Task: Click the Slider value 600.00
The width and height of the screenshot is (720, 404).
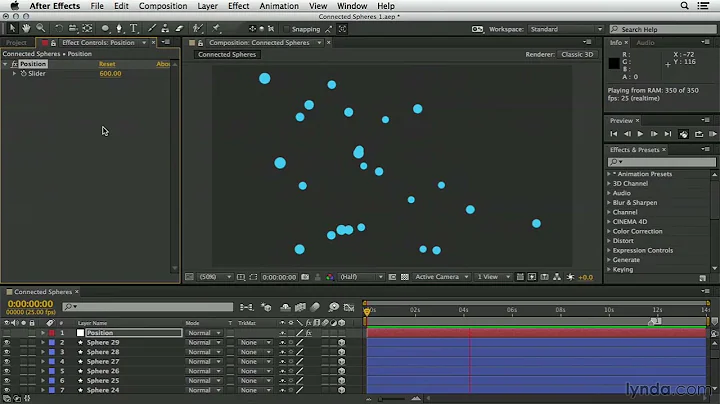Action: tap(110, 73)
